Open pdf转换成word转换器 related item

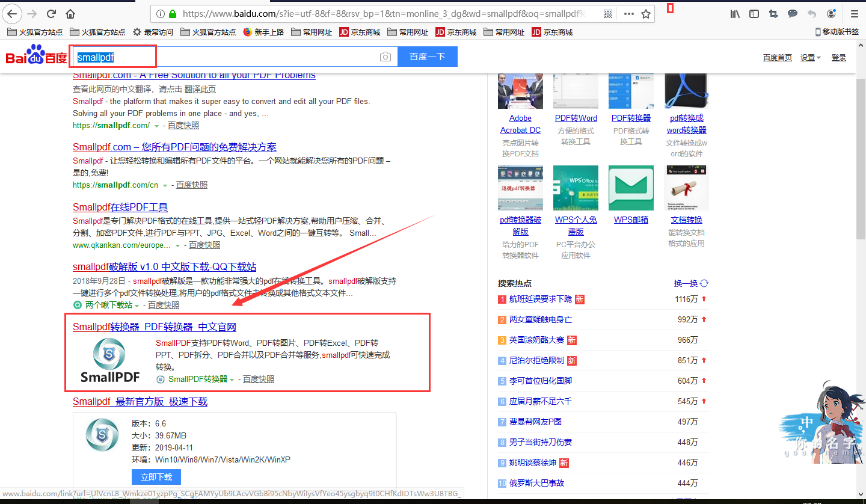686,124
